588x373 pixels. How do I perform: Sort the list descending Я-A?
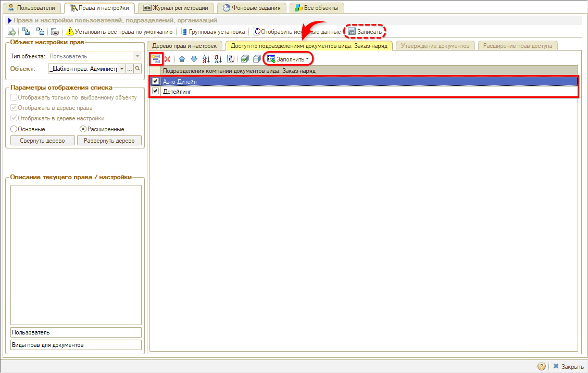coord(218,59)
